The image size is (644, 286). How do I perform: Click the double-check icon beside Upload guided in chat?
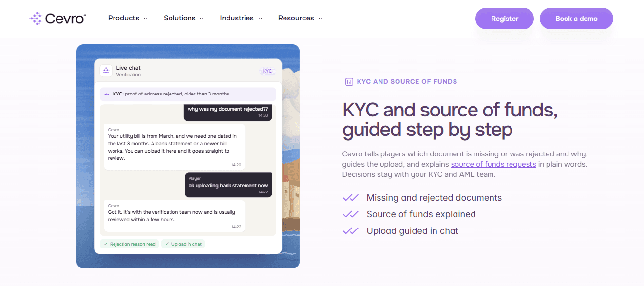coord(351,231)
